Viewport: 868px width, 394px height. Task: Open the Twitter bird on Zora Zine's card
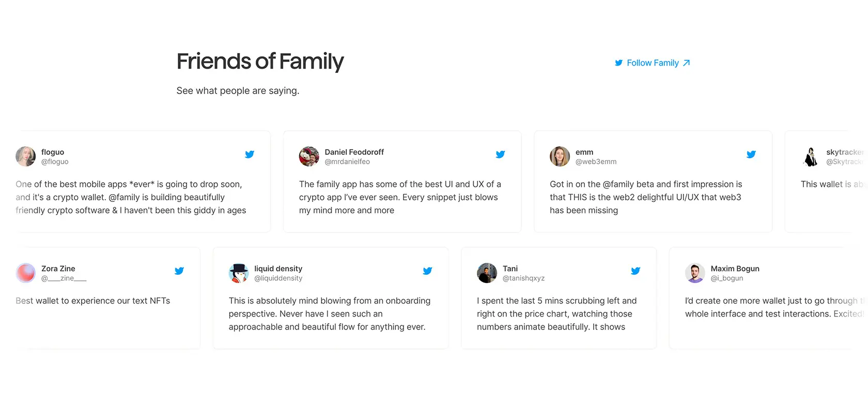pos(179,271)
